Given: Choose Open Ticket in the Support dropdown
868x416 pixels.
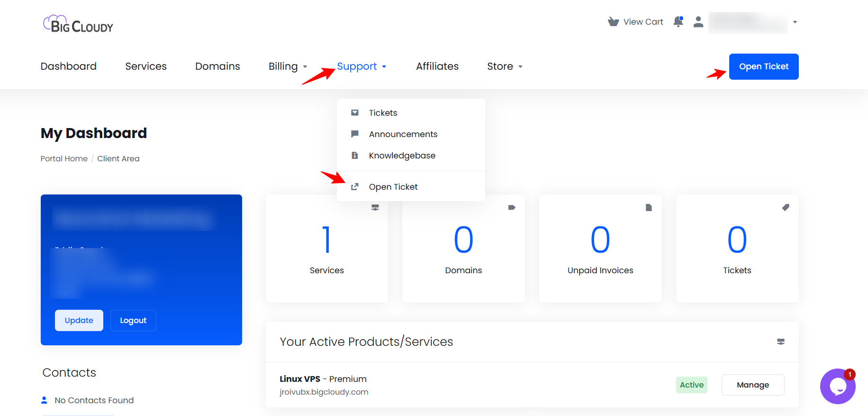Looking at the screenshot, I should click(x=411, y=187).
